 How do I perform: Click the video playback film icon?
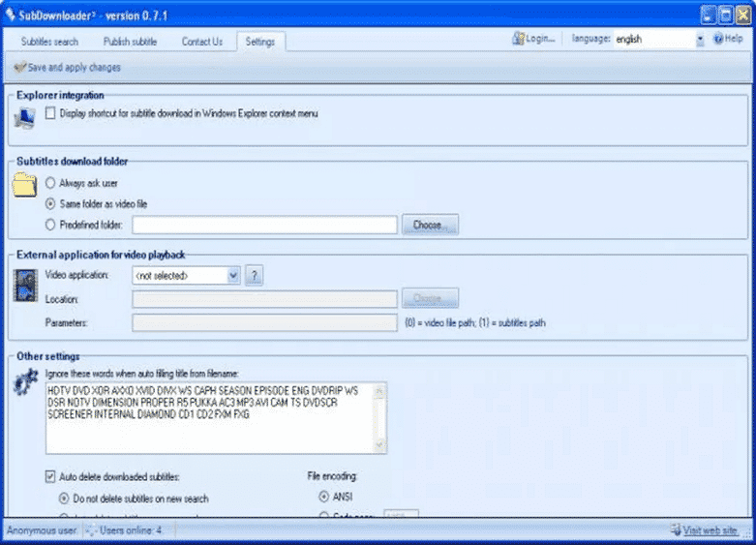(25, 285)
